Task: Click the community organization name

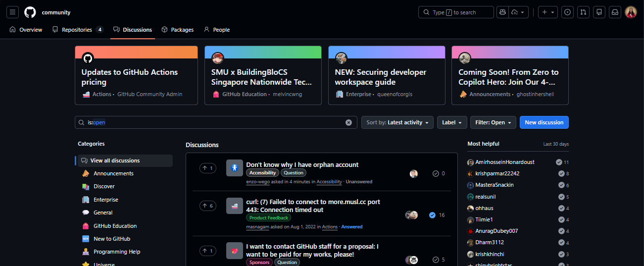Action: coord(56,12)
